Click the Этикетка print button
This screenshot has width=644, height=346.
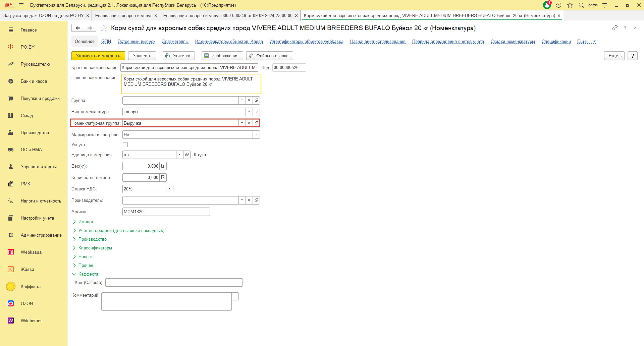coord(178,56)
